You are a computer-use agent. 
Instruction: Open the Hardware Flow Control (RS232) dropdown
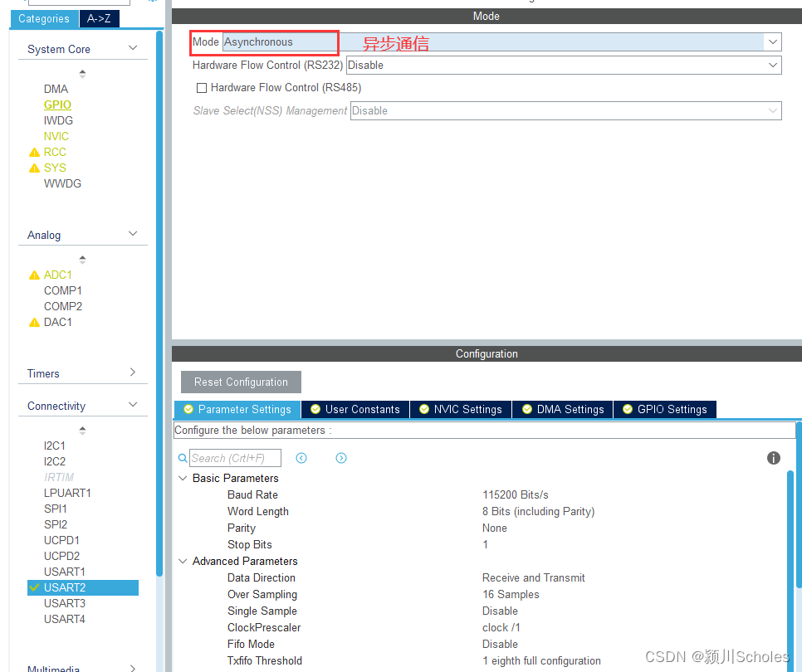coord(773,65)
